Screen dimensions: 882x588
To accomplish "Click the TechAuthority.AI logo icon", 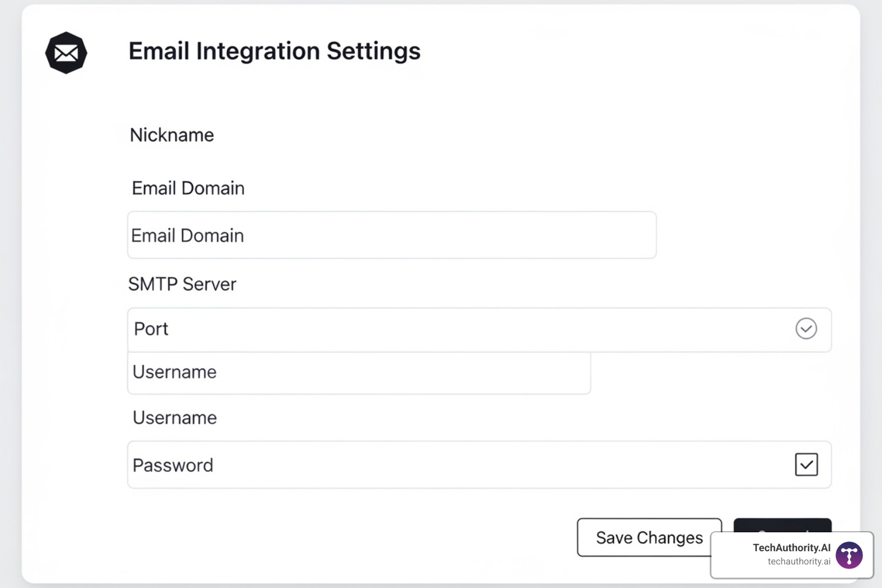I will point(849,555).
